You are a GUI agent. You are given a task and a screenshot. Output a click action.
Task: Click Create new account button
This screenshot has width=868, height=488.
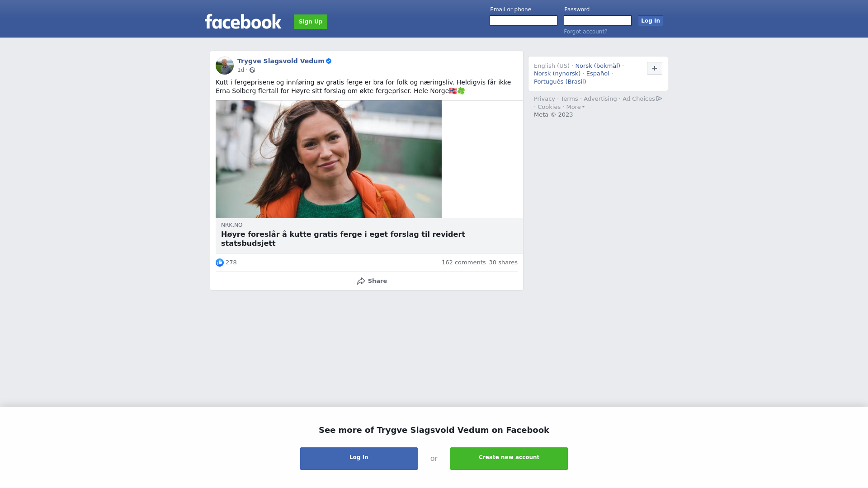tap(509, 459)
